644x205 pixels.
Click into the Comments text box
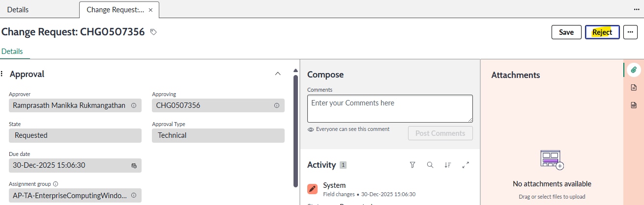point(390,108)
